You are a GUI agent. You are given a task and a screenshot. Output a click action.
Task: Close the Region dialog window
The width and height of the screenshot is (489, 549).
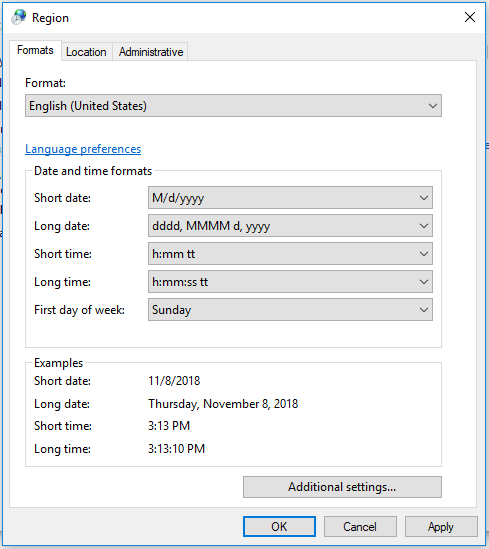pos(470,17)
